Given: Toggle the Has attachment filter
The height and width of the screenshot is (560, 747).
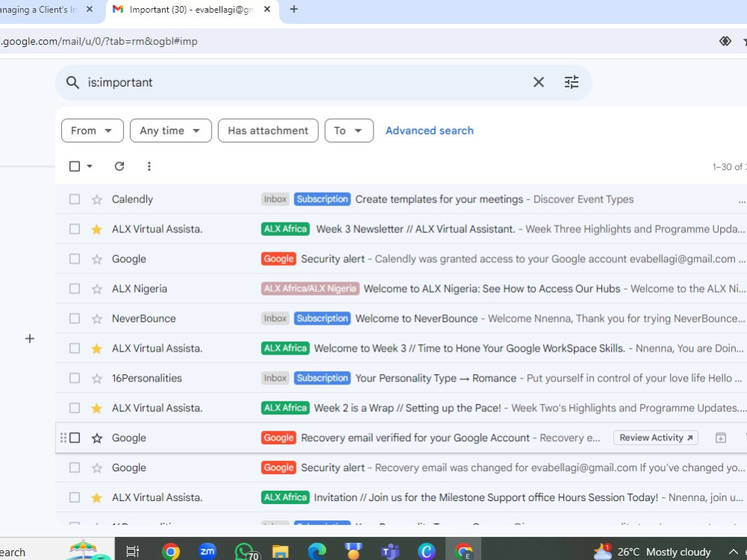Looking at the screenshot, I should click(267, 131).
